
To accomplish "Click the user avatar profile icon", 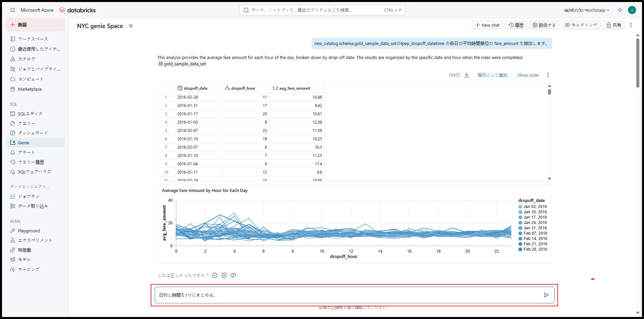I will click(632, 10).
